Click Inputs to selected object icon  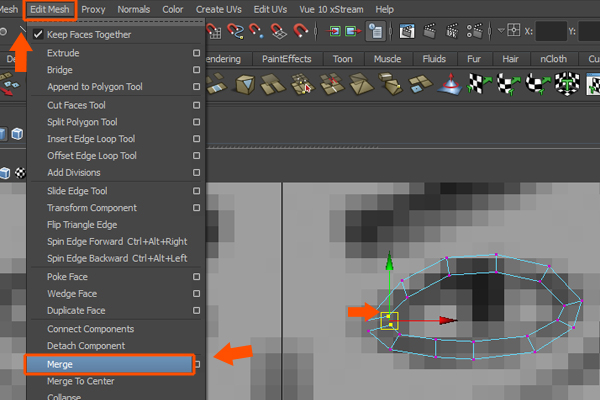tap(333, 31)
